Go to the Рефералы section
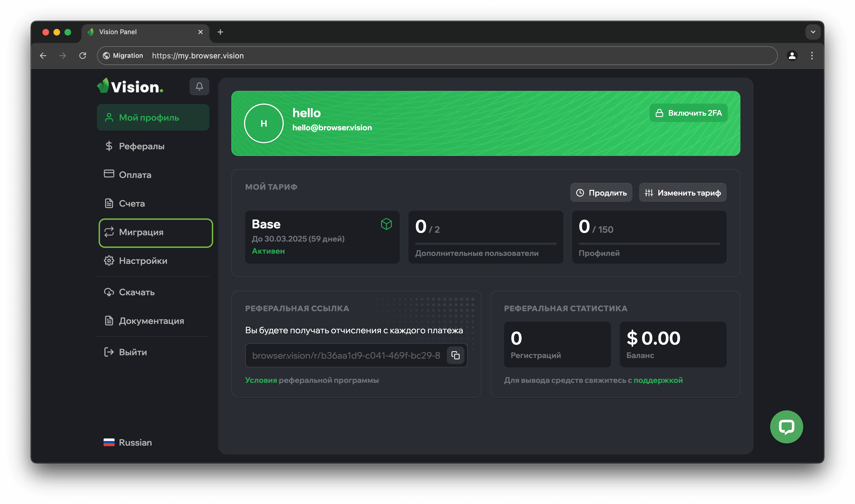855x504 pixels. (x=141, y=146)
